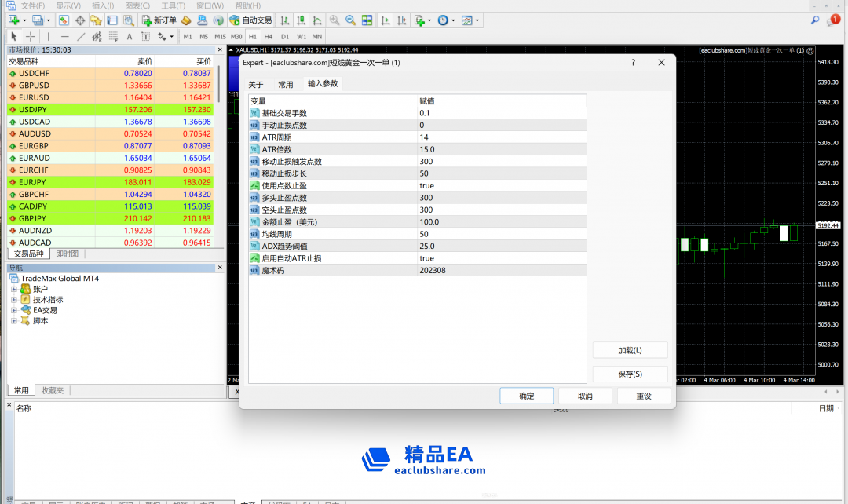Click the ATR周期 value field showing 14
The image size is (848, 504).
pos(503,137)
